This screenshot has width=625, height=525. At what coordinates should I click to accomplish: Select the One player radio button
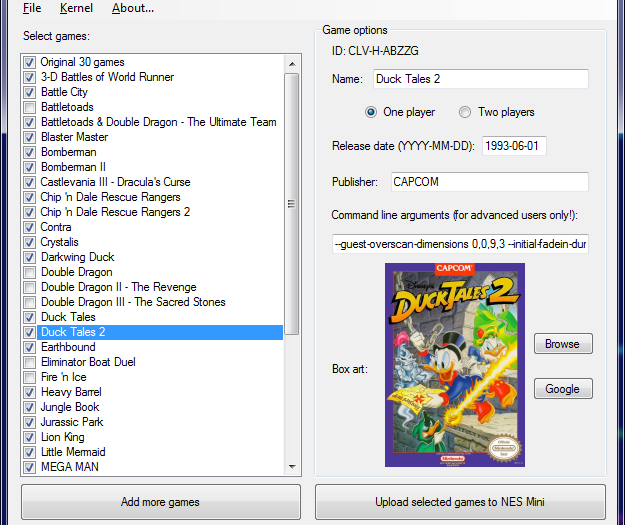371,112
